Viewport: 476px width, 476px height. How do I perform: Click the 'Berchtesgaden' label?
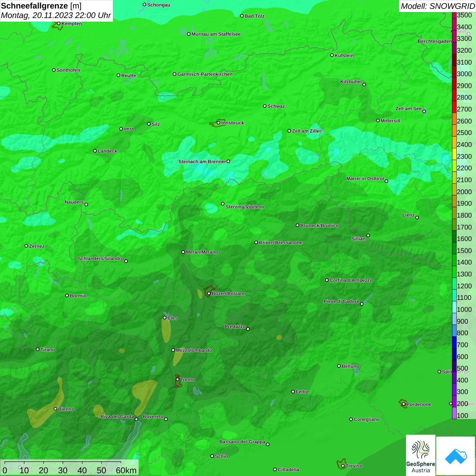coord(435,41)
